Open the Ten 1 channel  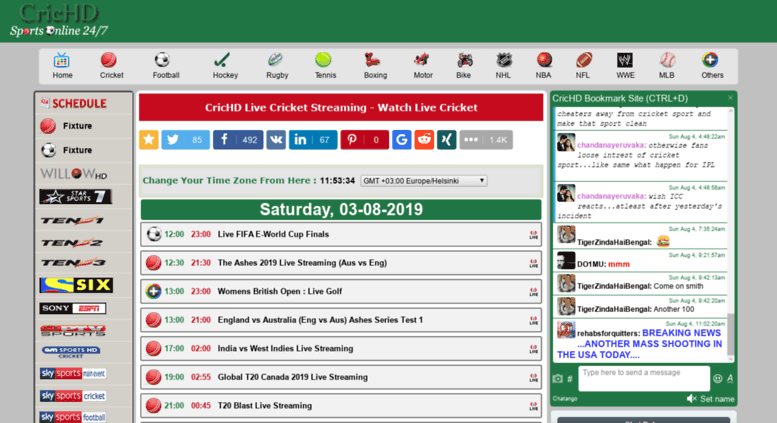[x=72, y=220]
